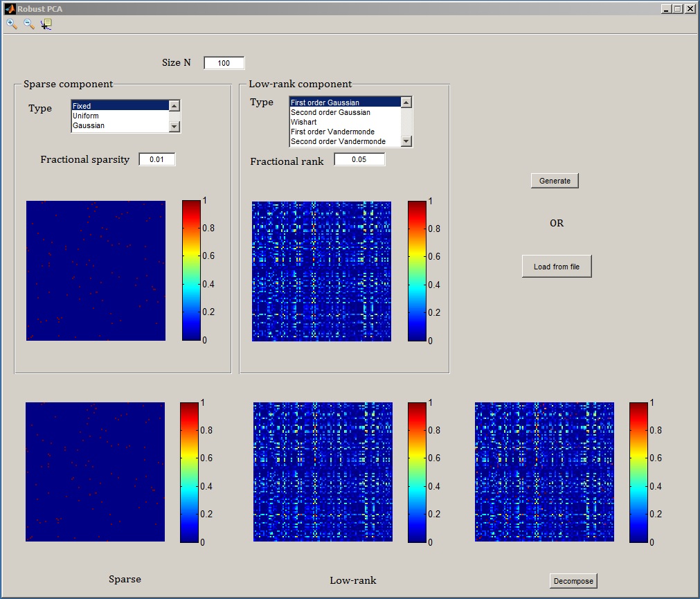Pick Second order Vandermonde option
Image resolution: width=700 pixels, height=599 pixels.
click(x=338, y=141)
